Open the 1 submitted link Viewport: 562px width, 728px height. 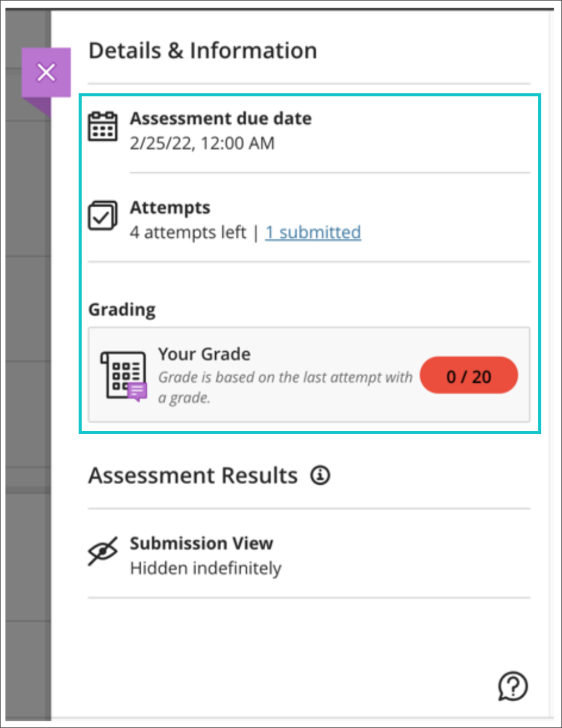point(313,232)
